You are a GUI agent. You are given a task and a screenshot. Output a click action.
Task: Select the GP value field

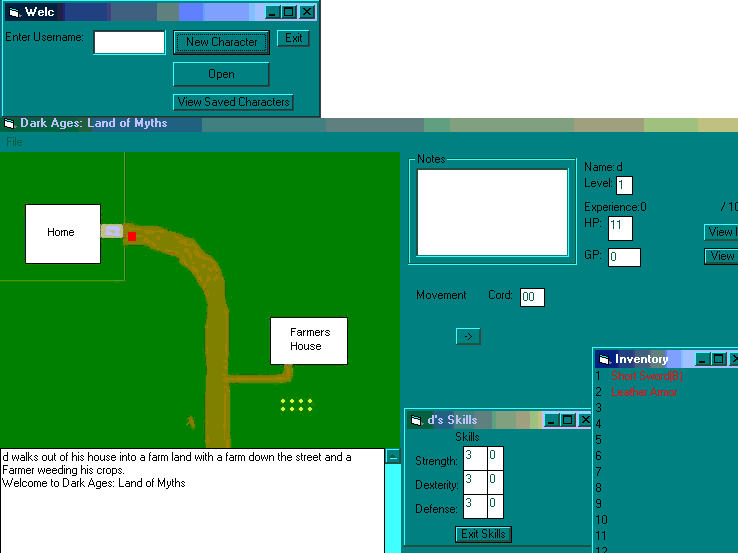pyautogui.click(x=624, y=257)
